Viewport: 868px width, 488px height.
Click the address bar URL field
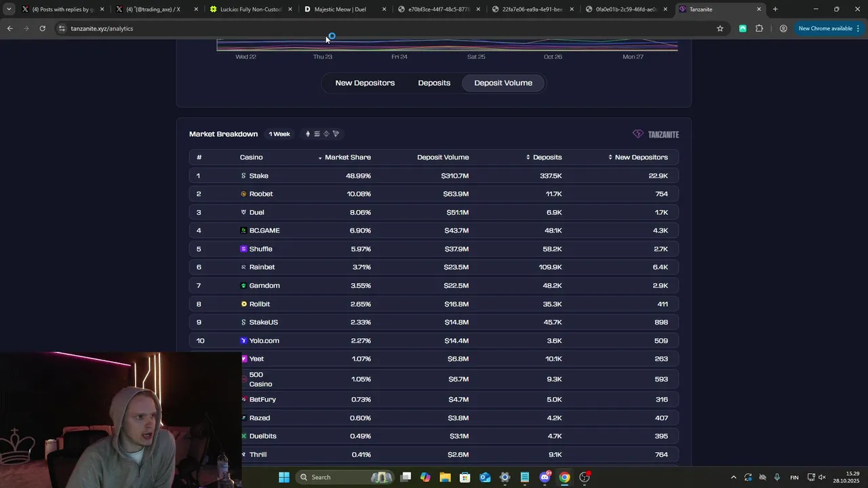coord(390,28)
